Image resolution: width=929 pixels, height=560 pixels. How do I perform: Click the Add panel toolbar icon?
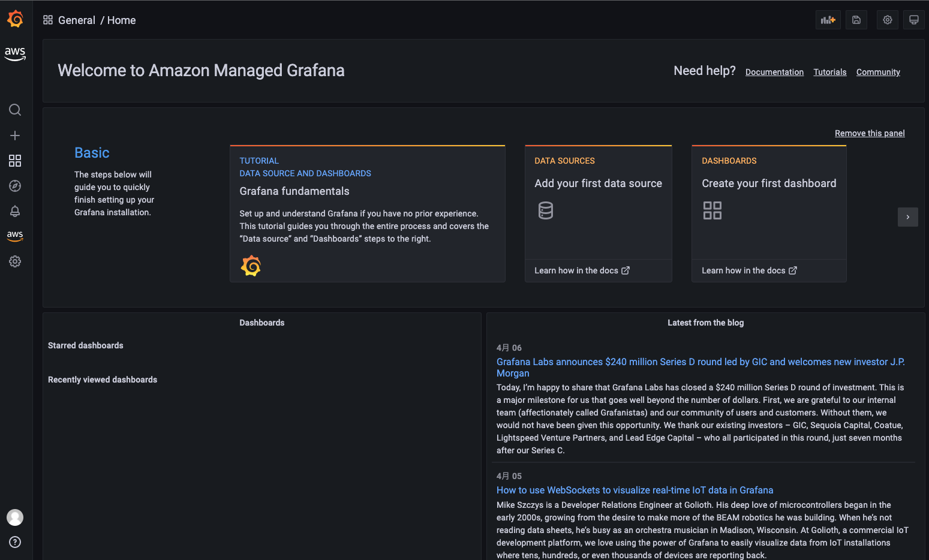(x=828, y=20)
